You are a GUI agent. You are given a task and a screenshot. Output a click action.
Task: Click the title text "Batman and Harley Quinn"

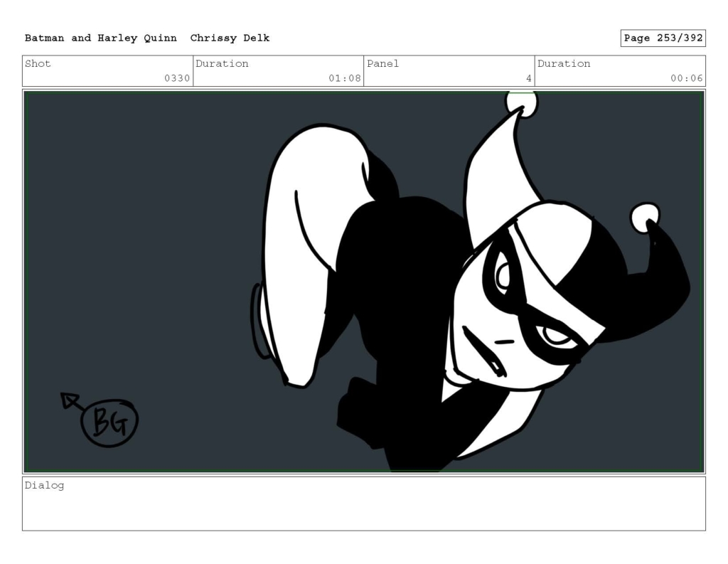pyautogui.click(x=101, y=38)
